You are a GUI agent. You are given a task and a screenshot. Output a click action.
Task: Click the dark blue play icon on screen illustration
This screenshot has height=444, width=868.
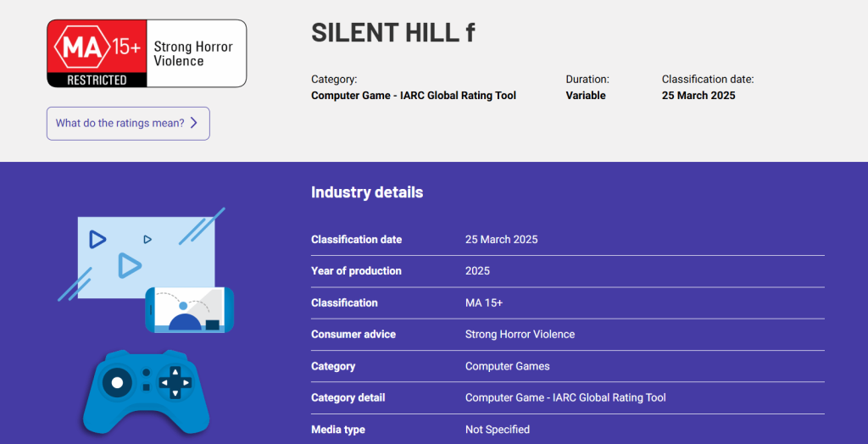[x=97, y=240]
